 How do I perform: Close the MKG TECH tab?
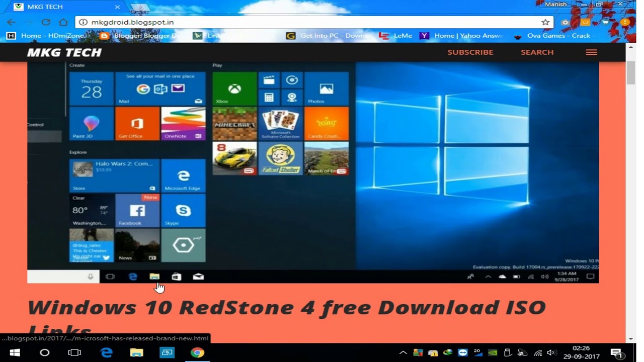(x=117, y=7)
